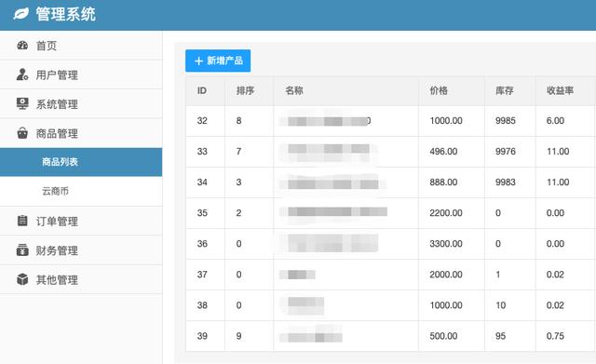Expand 系统管理 menu
Screen dimensions: 596x364
coord(81,104)
